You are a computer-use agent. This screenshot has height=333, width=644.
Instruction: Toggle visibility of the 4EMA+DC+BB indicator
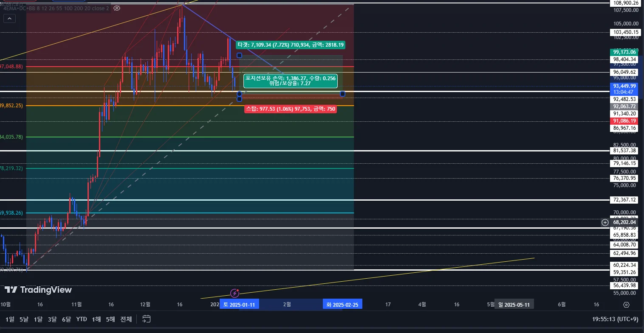(x=117, y=8)
